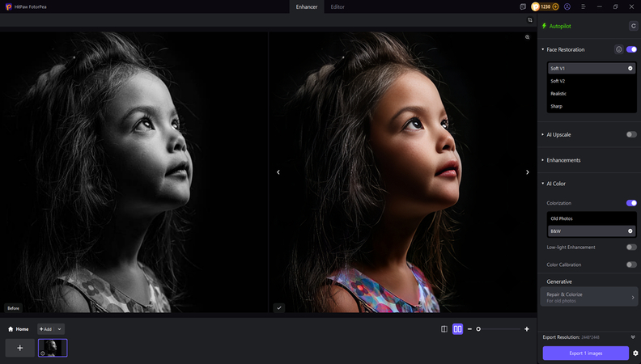Click the magnifier zoom icon on preview

pyautogui.click(x=528, y=37)
